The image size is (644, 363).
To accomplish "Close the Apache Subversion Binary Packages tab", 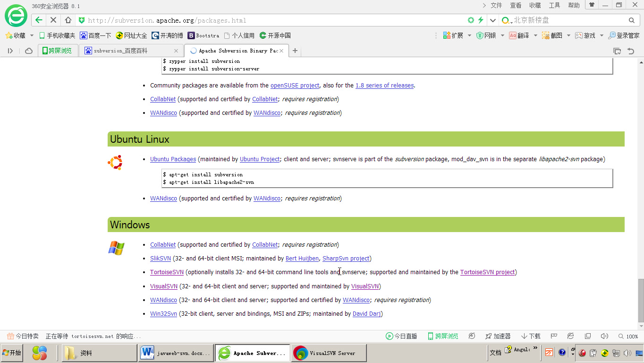I will 282,51.
